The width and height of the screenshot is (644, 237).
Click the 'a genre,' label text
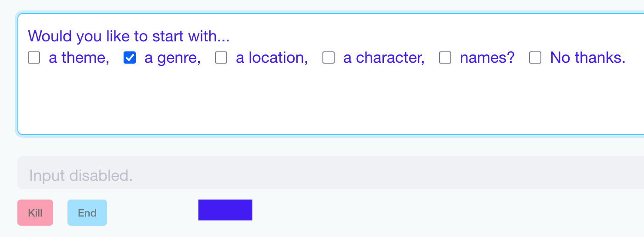tap(172, 58)
